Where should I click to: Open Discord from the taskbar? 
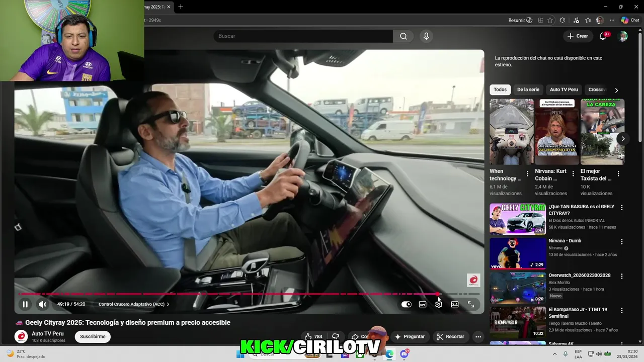[405, 354]
